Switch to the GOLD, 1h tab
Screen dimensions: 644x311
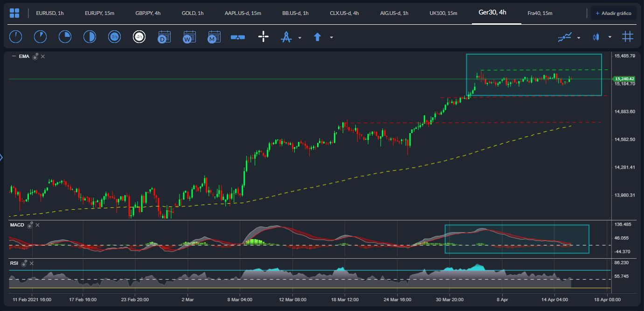[x=193, y=13]
